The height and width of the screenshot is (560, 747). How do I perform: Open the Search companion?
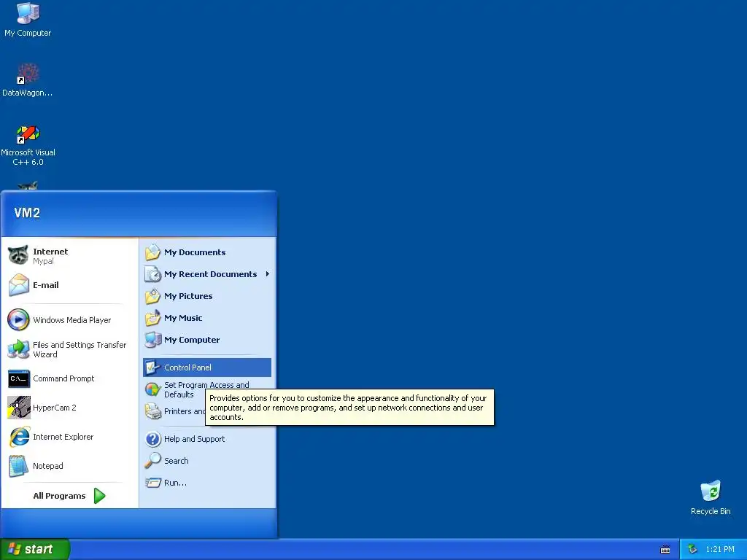206,461
